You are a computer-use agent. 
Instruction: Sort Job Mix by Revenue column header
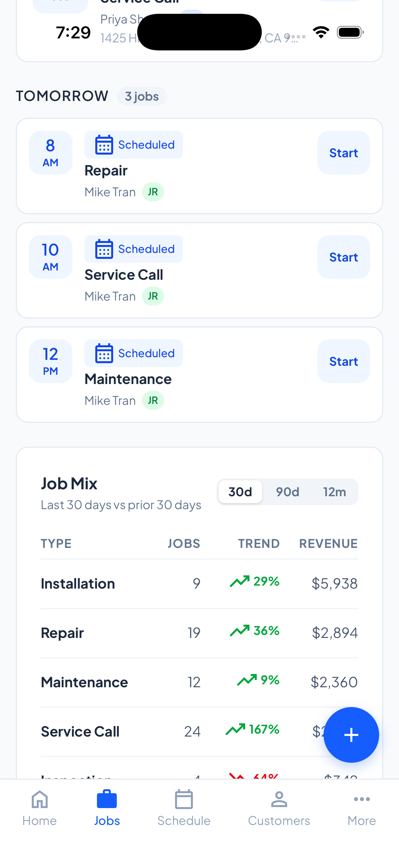point(328,544)
